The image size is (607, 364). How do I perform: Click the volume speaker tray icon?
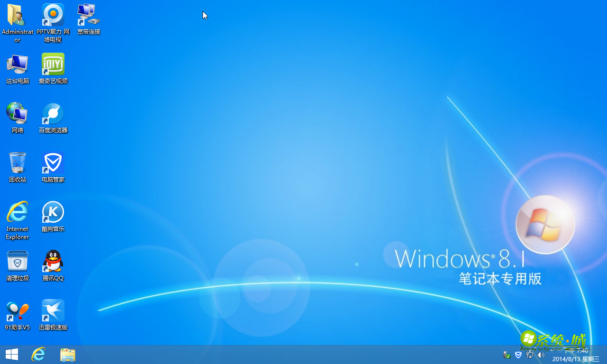[541, 355]
